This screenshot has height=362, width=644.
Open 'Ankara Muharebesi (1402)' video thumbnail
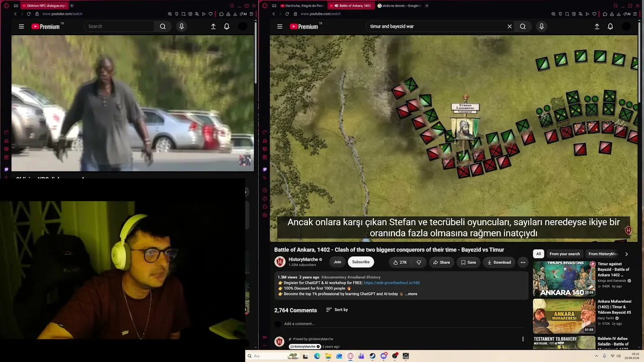pyautogui.click(x=564, y=316)
